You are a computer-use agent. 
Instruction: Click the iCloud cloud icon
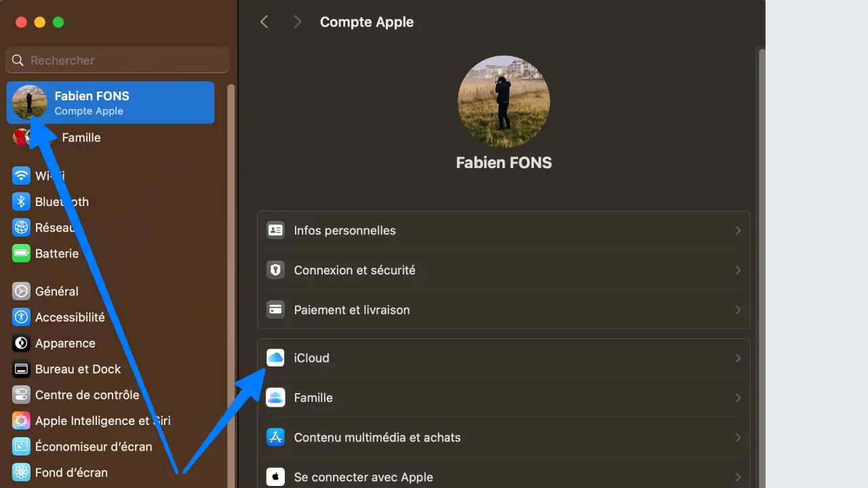(x=275, y=358)
